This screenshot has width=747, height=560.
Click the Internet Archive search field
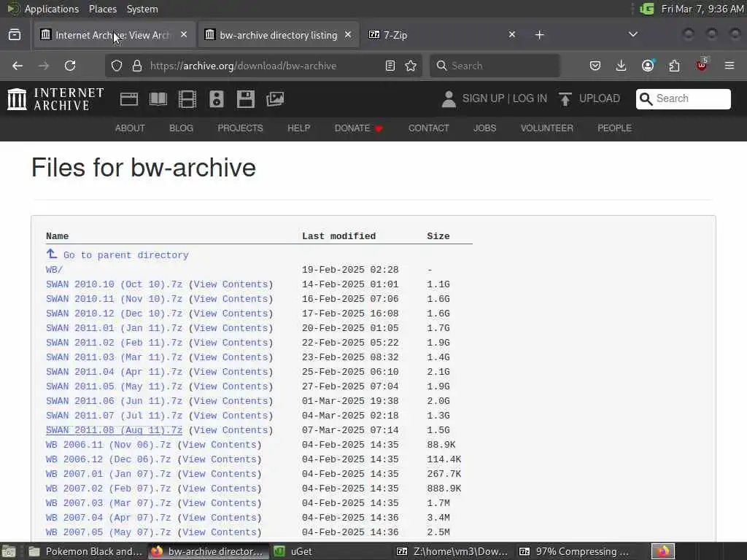pyautogui.click(x=683, y=98)
